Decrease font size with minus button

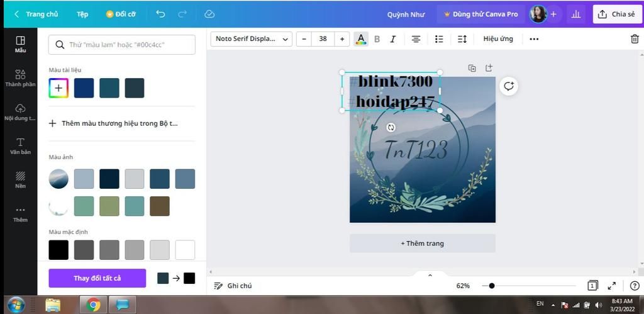click(x=304, y=38)
